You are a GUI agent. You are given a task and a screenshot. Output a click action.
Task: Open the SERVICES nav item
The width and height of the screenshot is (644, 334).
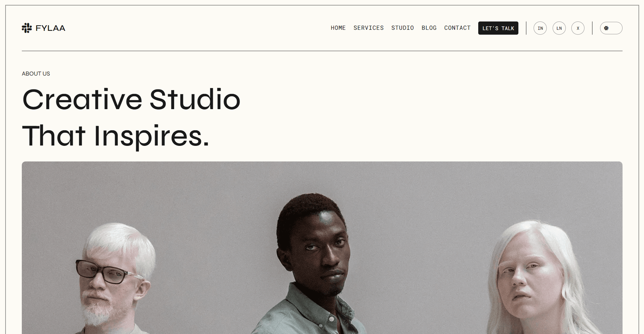[369, 28]
